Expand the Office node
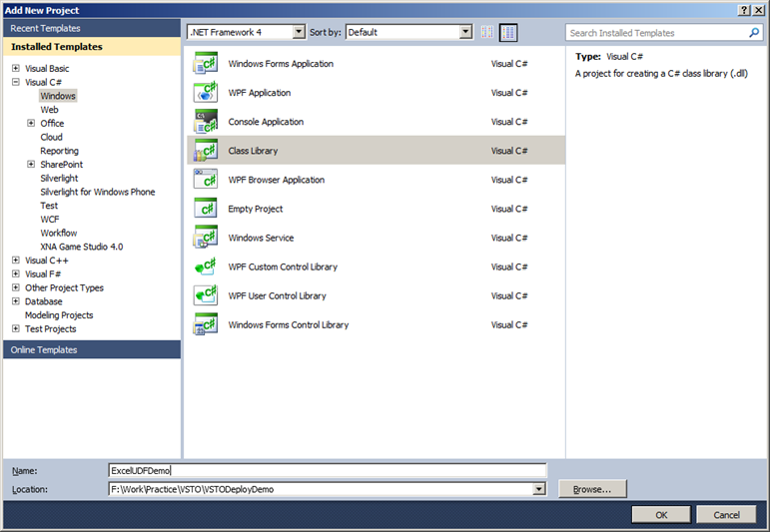The height and width of the screenshot is (532, 770). 31,123
